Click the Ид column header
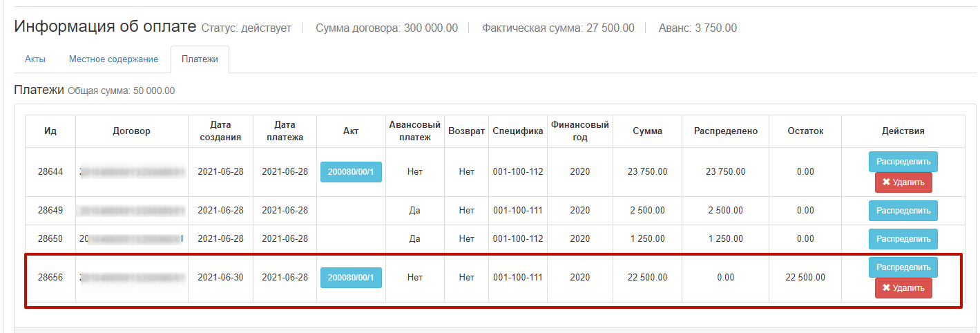980x333 pixels. [x=50, y=131]
